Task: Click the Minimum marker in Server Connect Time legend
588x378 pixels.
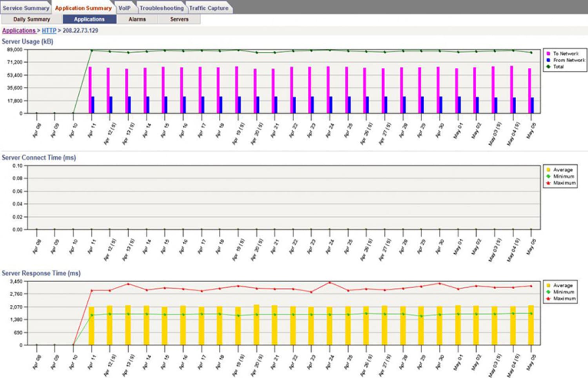Action: 548,176
